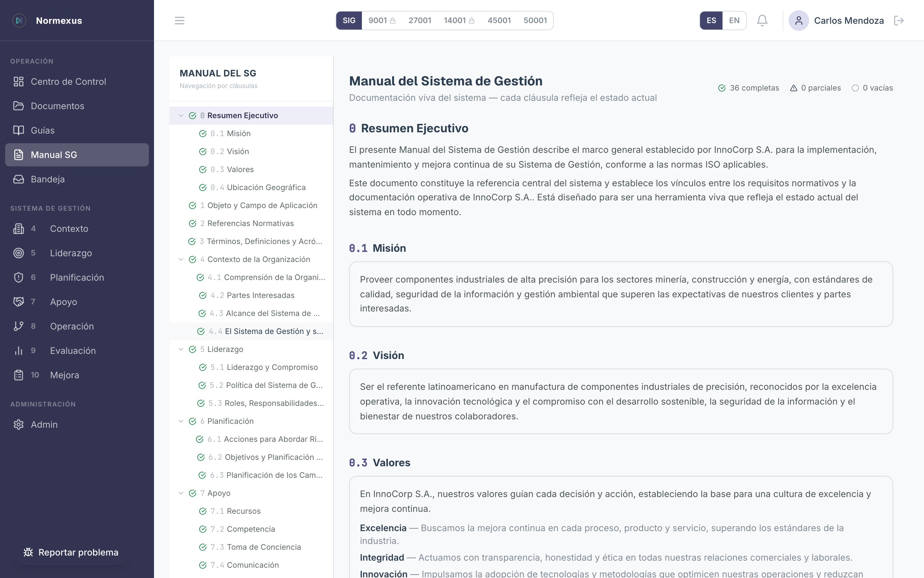924x578 pixels.
Task: Select the 50001 standard tab
Action: (535, 21)
